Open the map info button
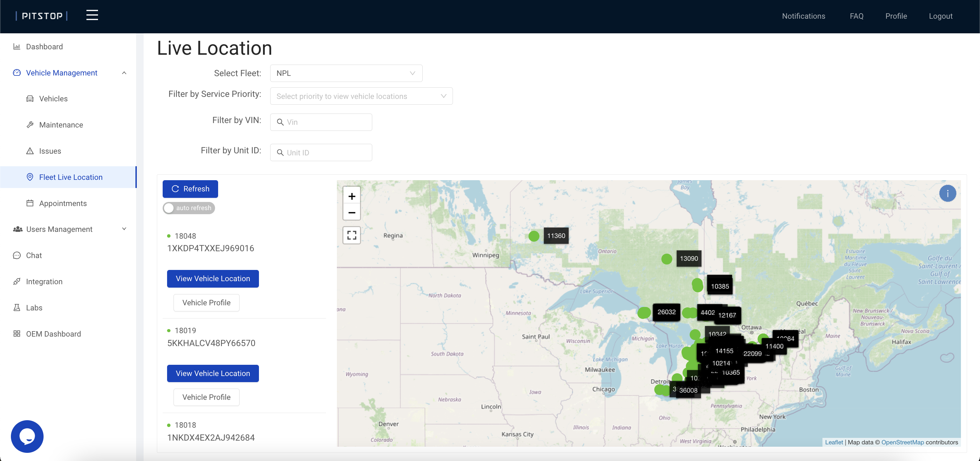Image resolution: width=980 pixels, height=461 pixels. [x=947, y=193]
